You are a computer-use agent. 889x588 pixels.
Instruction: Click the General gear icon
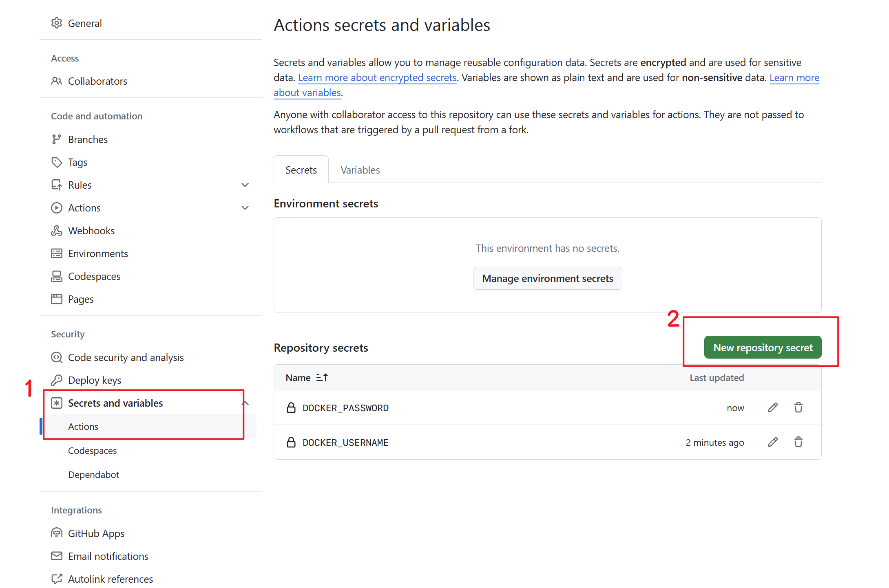tap(57, 23)
